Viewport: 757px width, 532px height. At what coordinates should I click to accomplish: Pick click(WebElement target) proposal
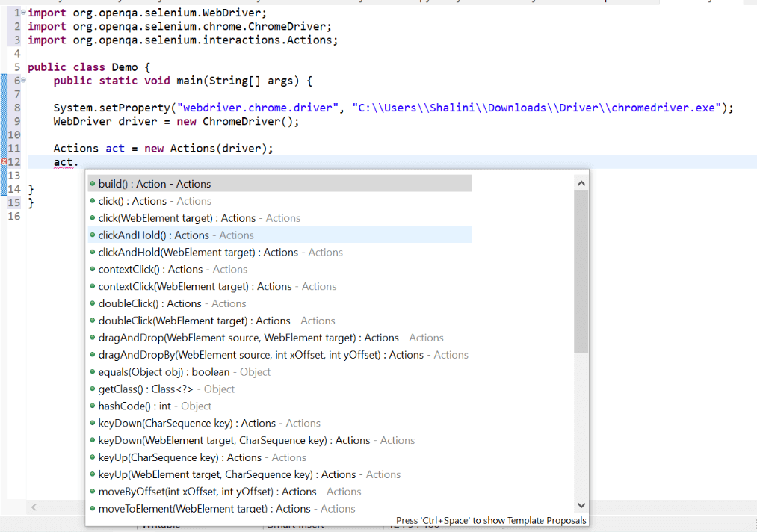coord(280,217)
